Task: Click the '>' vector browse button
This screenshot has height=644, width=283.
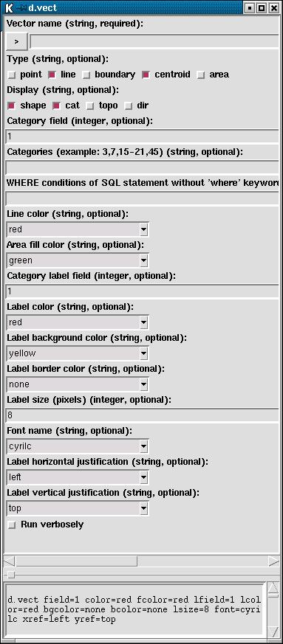Action: click(x=17, y=41)
